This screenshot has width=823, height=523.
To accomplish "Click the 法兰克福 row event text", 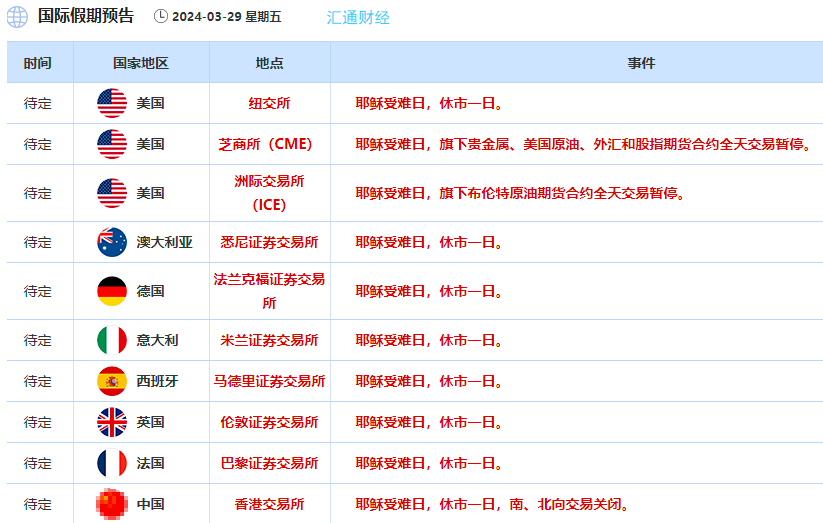I will [429, 291].
